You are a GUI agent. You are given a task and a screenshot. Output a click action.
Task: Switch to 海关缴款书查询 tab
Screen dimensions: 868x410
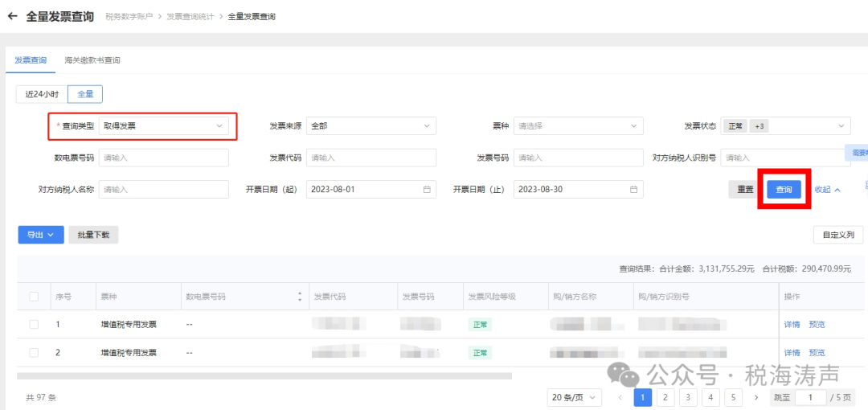click(x=92, y=60)
